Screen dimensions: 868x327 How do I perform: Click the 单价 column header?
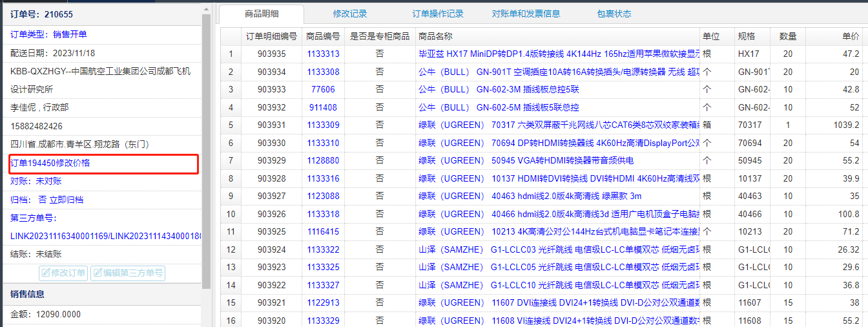(834, 37)
